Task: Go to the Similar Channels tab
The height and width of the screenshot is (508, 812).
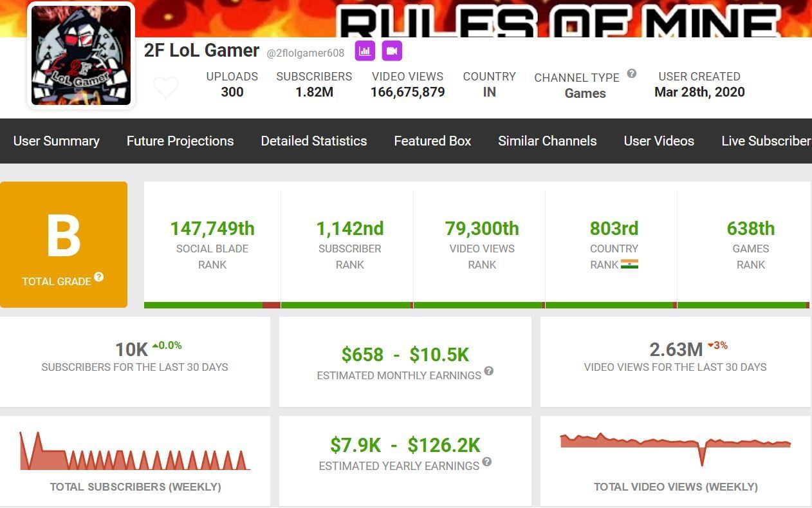Action: pos(548,141)
